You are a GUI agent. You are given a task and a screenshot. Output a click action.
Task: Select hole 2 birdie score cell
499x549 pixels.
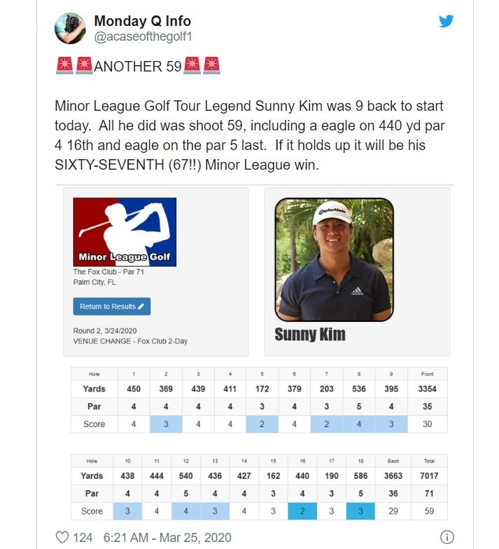click(166, 424)
